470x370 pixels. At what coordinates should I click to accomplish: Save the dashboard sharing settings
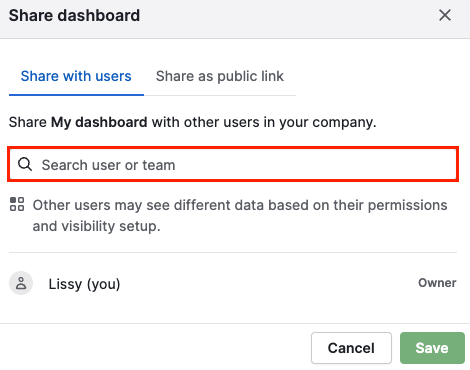(x=432, y=348)
